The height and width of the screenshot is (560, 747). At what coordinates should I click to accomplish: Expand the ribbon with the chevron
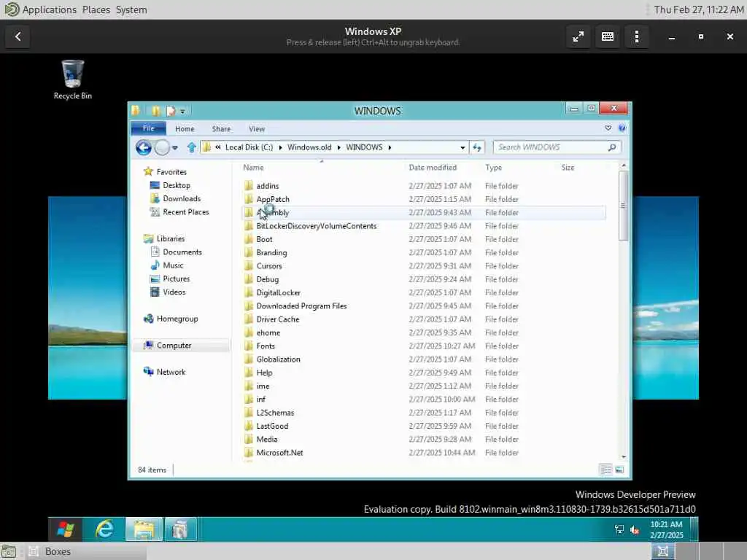pyautogui.click(x=608, y=128)
